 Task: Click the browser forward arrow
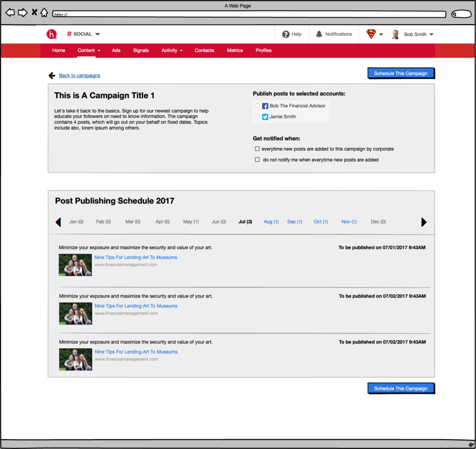coord(23,13)
